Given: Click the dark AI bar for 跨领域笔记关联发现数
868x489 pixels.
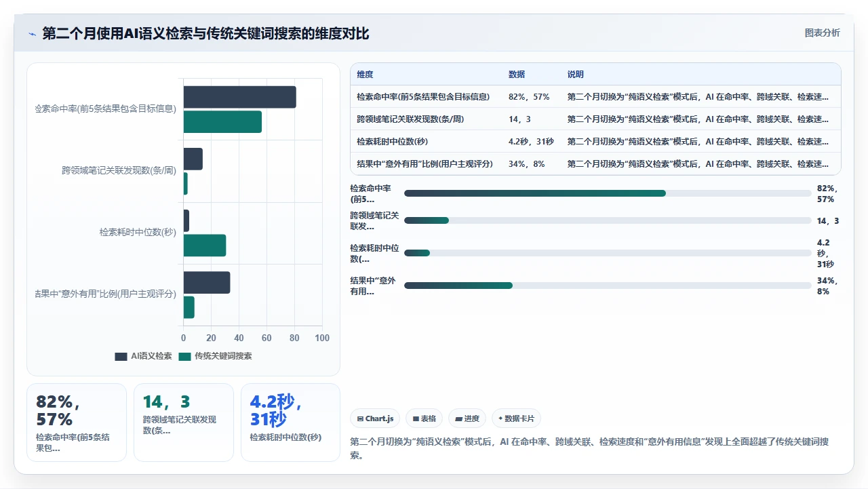Looking at the screenshot, I should click(193, 159).
